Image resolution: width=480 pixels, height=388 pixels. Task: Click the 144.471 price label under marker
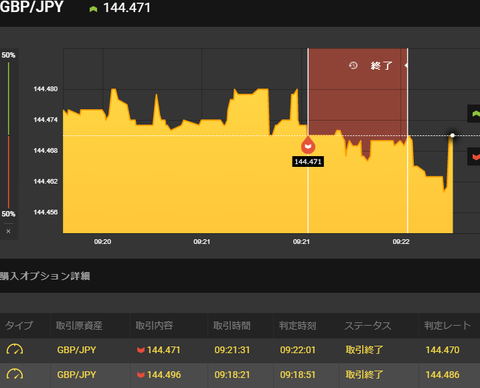click(x=308, y=162)
